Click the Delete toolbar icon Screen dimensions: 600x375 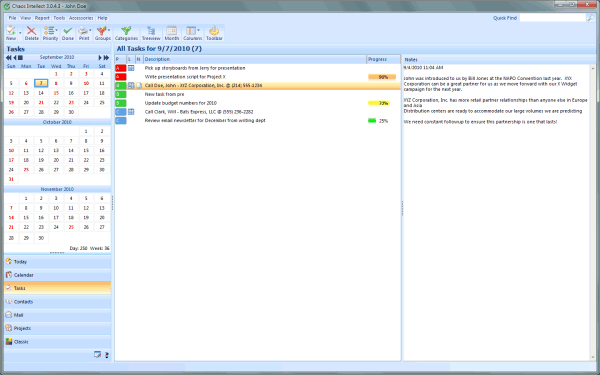click(x=31, y=33)
